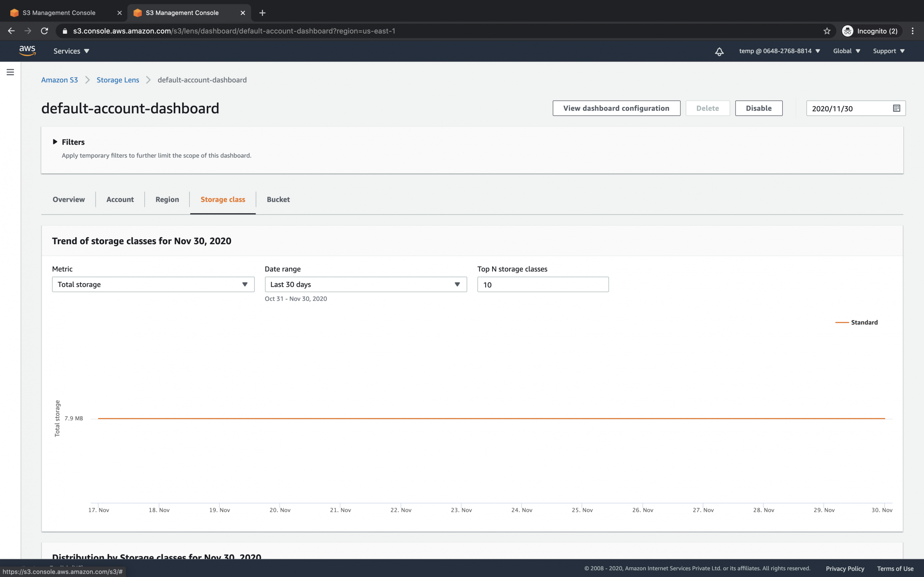Click the Disable button
Viewport: 924px width, 577px height.
tap(758, 108)
